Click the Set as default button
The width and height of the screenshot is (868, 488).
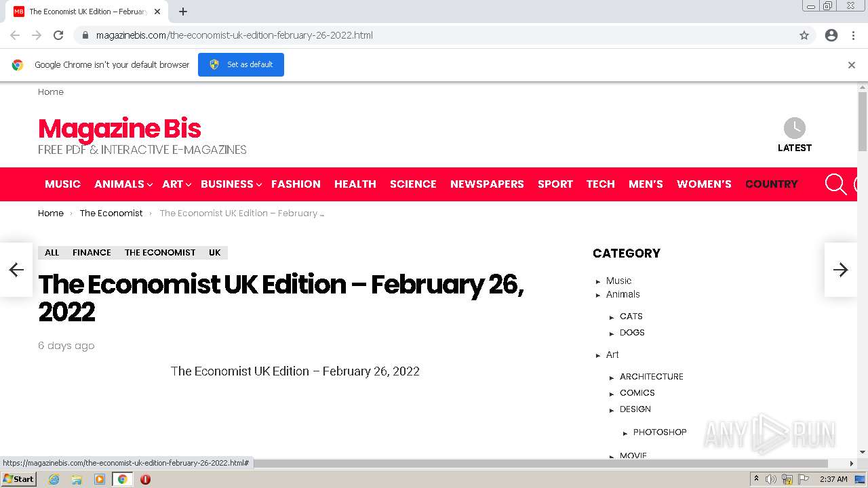[x=241, y=64]
